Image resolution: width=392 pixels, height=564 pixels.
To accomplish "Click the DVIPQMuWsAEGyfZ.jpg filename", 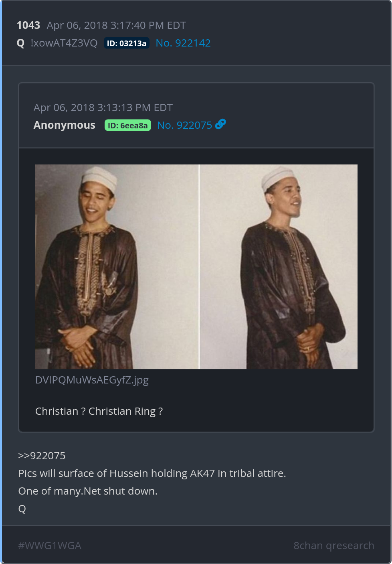I will click(92, 380).
